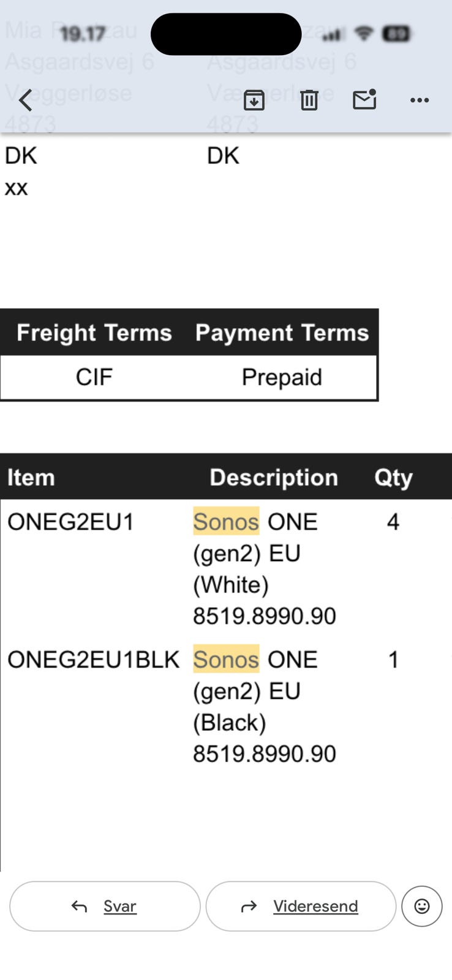Tap the Freight Terms column header
Screen dimensions: 452x980
(94, 333)
